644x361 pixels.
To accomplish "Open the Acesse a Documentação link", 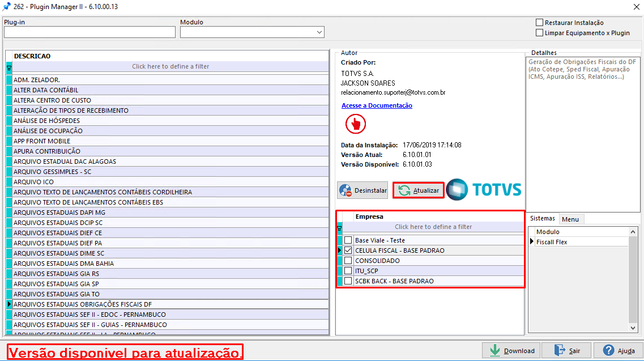I will coord(377,105).
